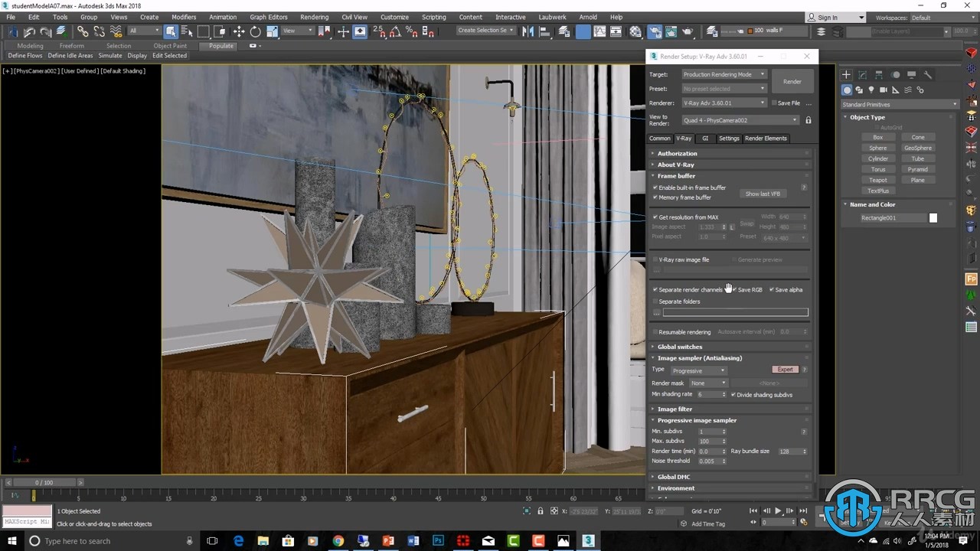Switch to the GI tab
Screen dimensions: 980x551
[705, 139]
